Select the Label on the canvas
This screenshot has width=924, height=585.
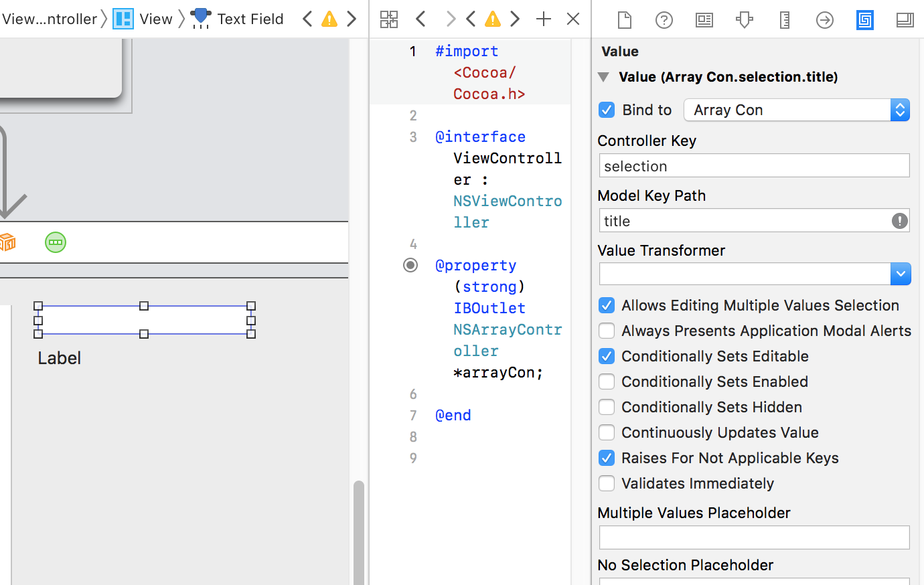60,358
